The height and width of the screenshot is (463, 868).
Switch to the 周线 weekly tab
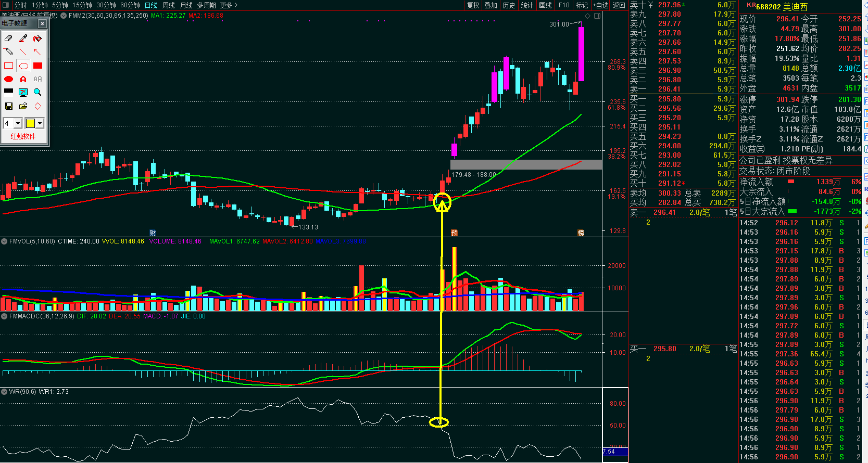(169, 5)
